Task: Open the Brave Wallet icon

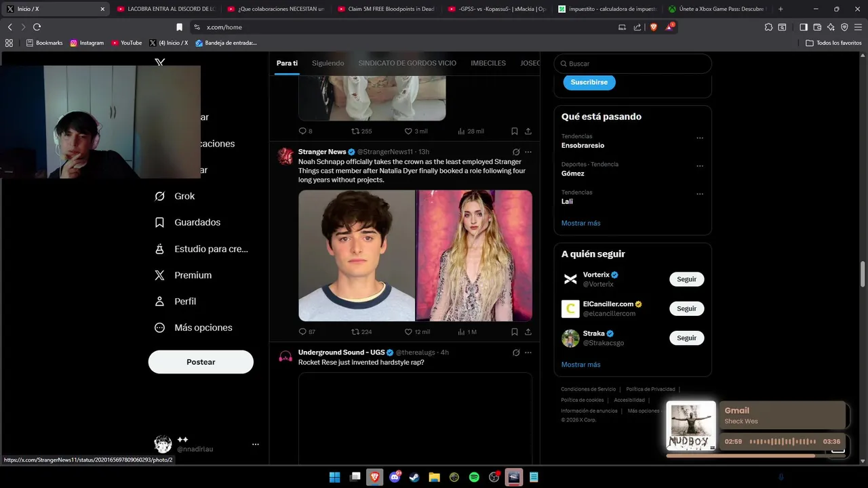Action: tap(817, 27)
